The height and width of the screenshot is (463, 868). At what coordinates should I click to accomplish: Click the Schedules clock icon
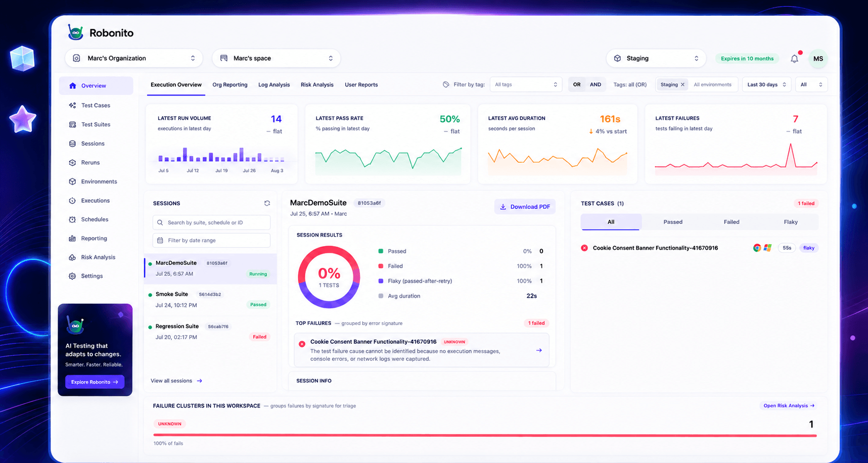coord(72,219)
